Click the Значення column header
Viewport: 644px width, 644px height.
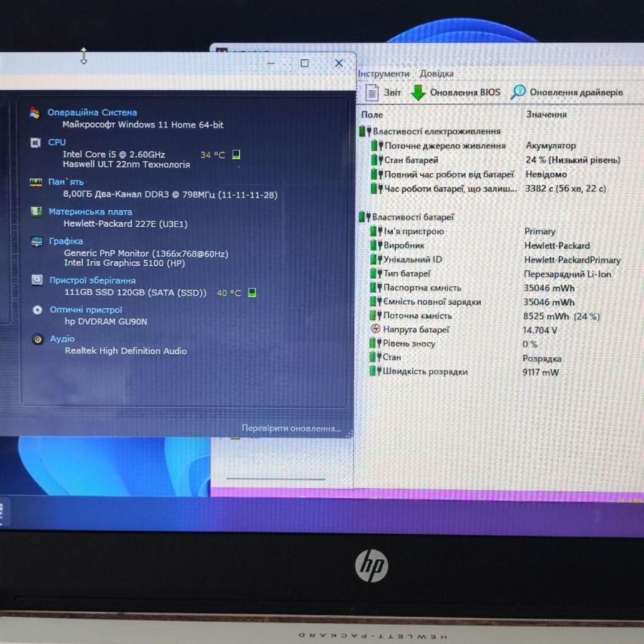(x=546, y=114)
